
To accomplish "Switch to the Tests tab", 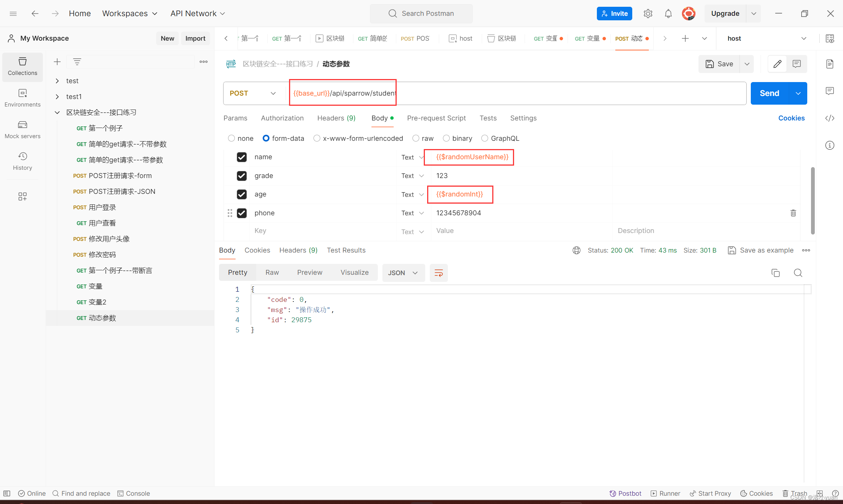I will pyautogui.click(x=488, y=118).
